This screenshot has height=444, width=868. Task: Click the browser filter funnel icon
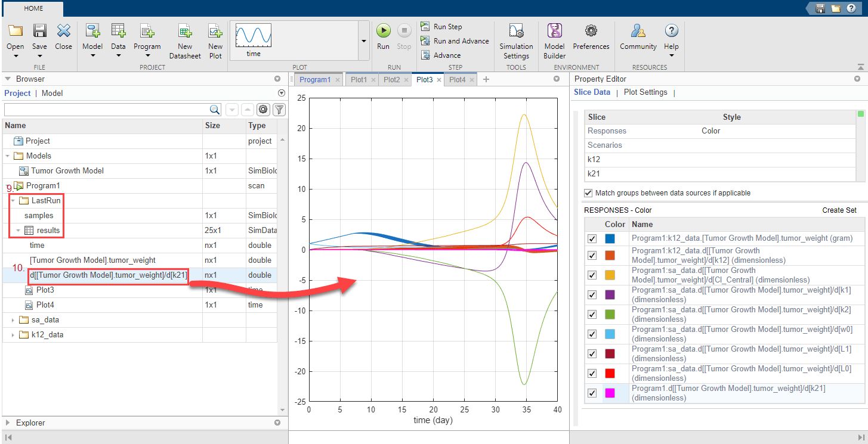[x=279, y=110]
